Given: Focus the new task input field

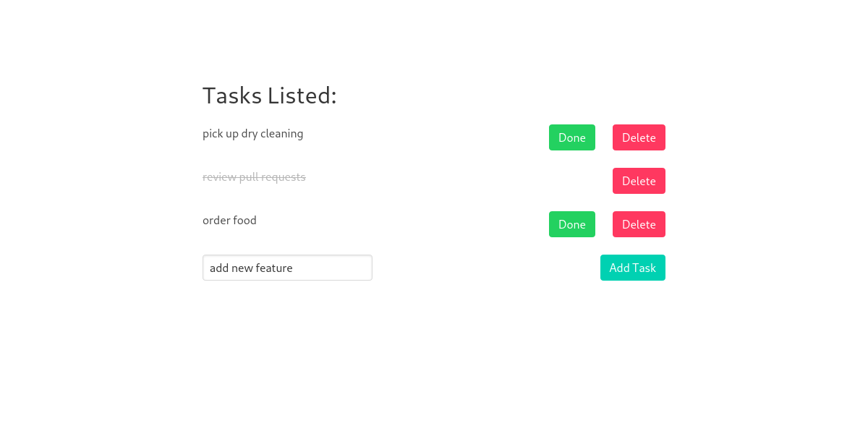Looking at the screenshot, I should pyautogui.click(x=287, y=268).
